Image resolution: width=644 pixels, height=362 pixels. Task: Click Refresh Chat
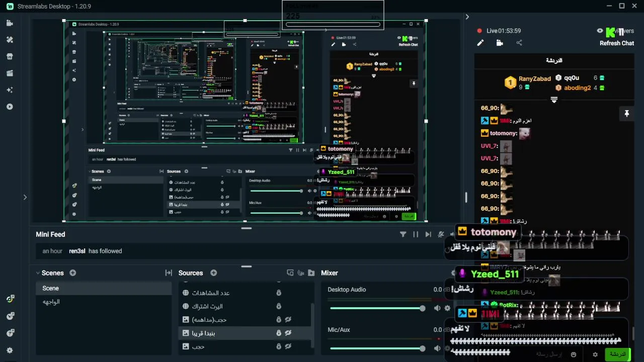pyautogui.click(x=617, y=43)
